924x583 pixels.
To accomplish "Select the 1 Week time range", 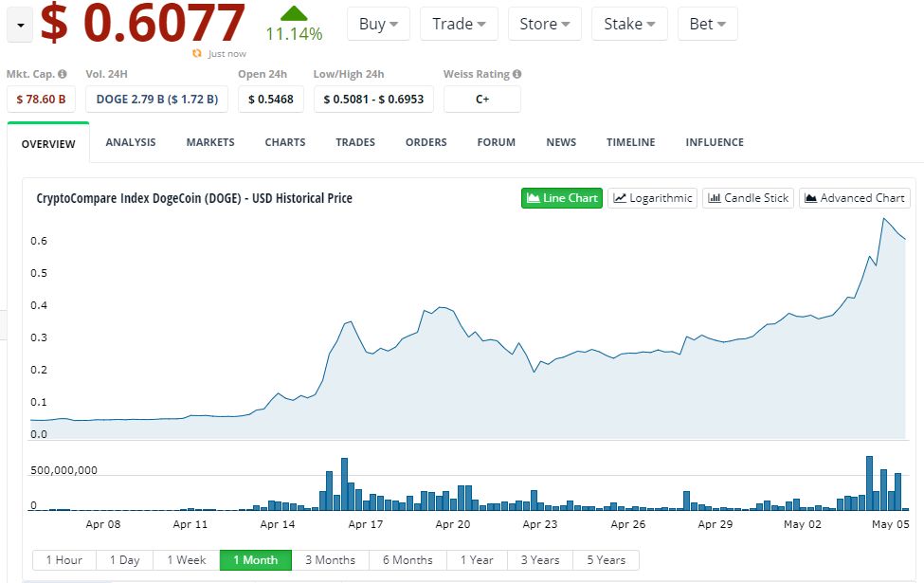I will click(x=186, y=560).
